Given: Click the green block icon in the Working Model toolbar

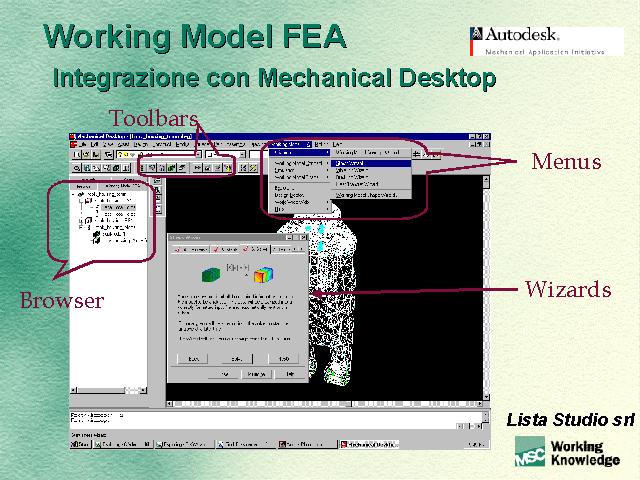Looking at the screenshot, I should pyautogui.click(x=171, y=168).
